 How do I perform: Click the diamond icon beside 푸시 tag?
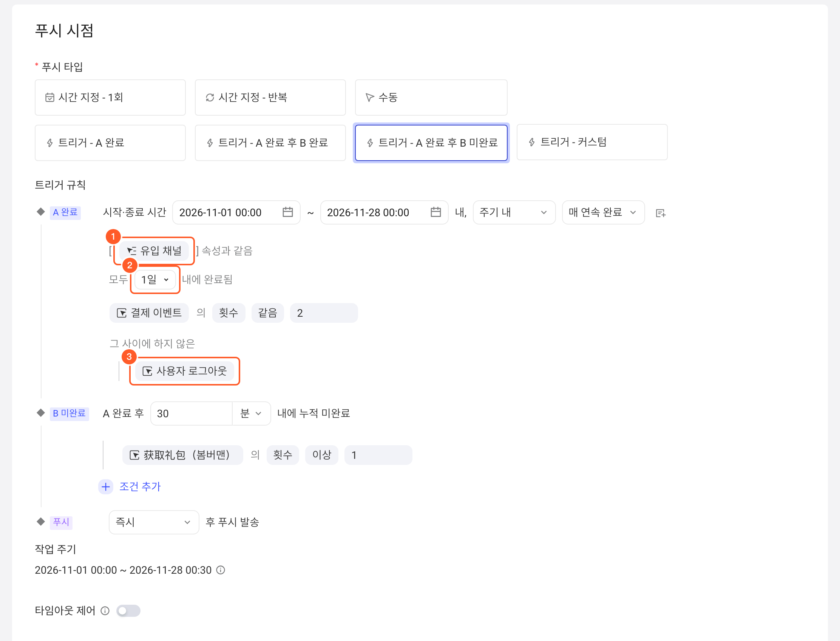coord(41,522)
